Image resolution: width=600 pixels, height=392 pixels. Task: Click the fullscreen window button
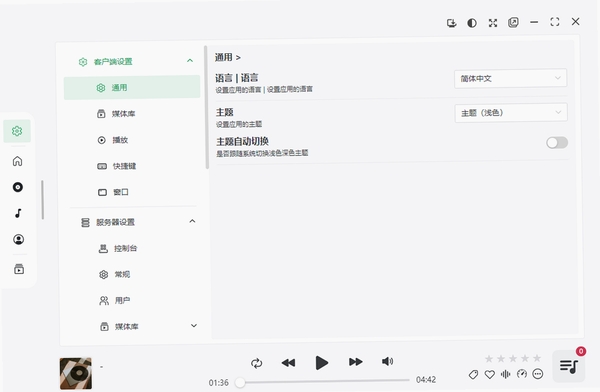coord(555,22)
